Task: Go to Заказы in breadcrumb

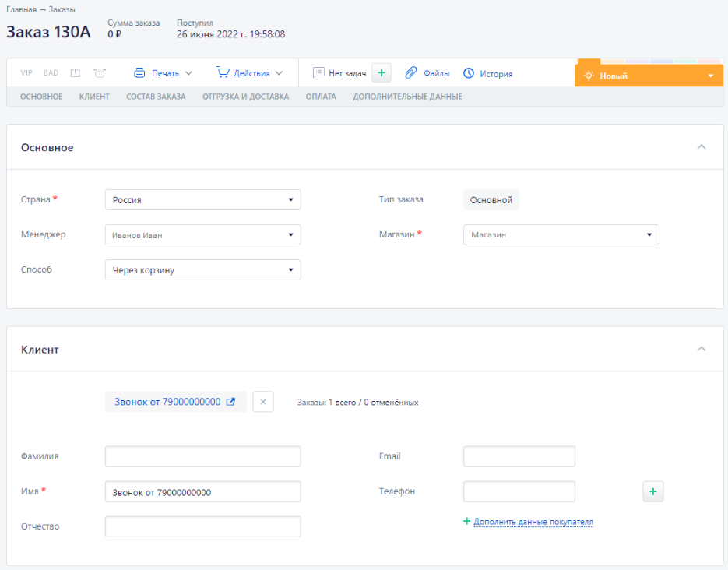Action: tap(62, 9)
